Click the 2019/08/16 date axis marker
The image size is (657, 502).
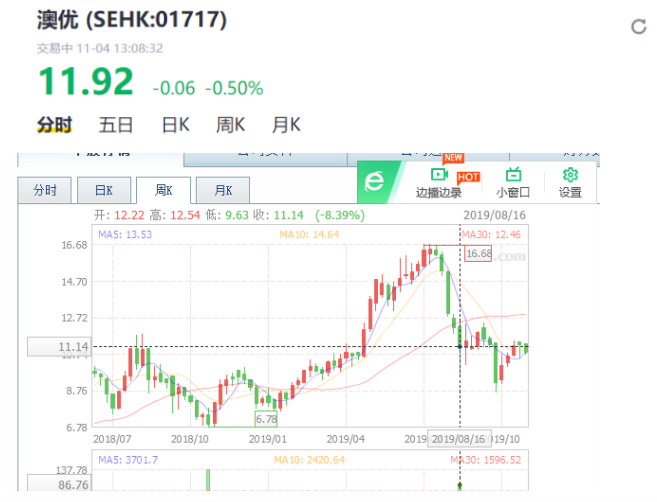tap(459, 439)
